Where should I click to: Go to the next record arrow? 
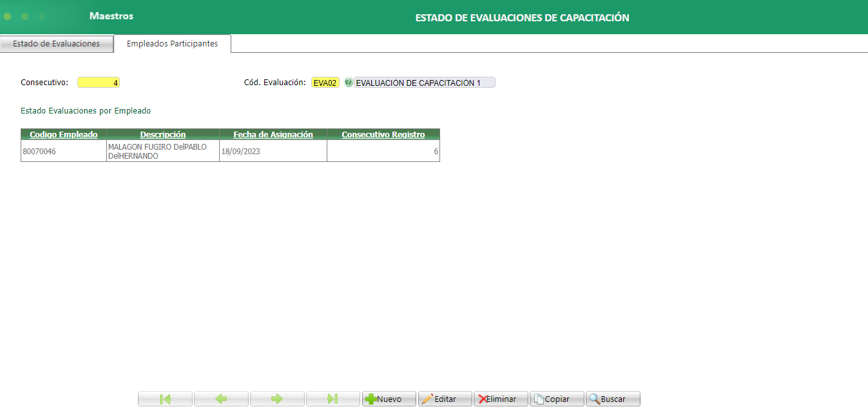pyautogui.click(x=277, y=399)
